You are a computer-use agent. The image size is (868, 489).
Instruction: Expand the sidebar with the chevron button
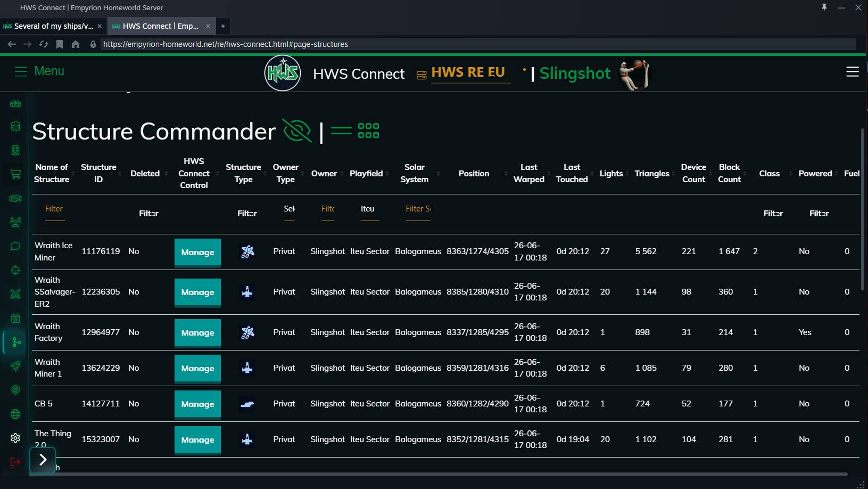click(x=43, y=460)
